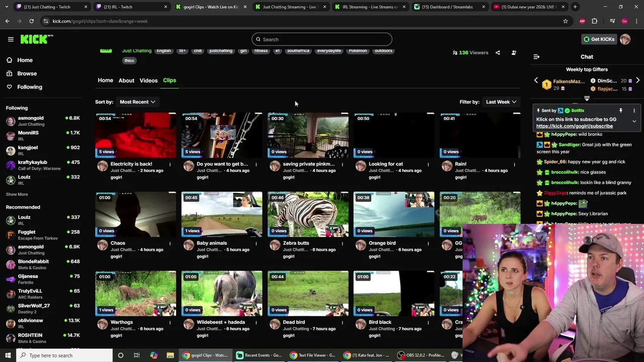
Task: Click the justchatting tag
Action: (x=221, y=51)
